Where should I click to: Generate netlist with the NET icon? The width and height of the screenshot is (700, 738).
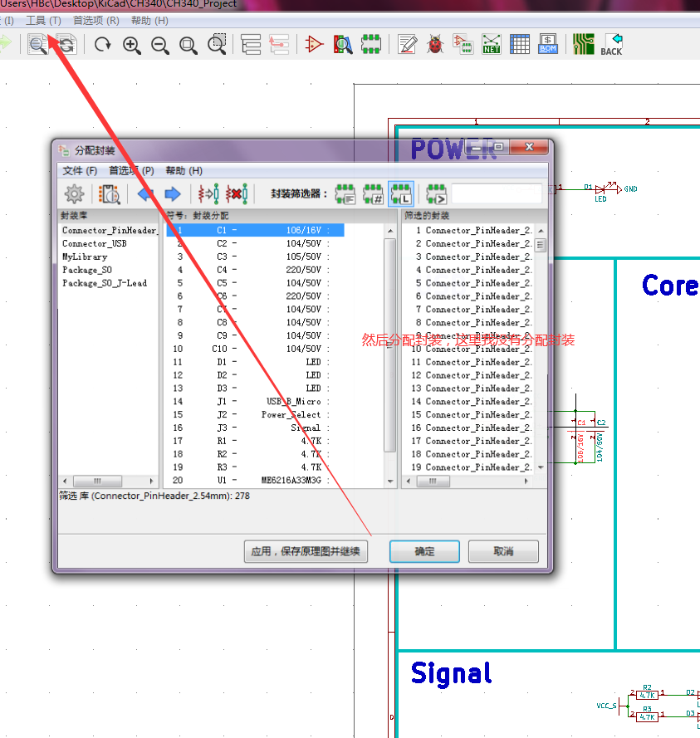coord(492,44)
